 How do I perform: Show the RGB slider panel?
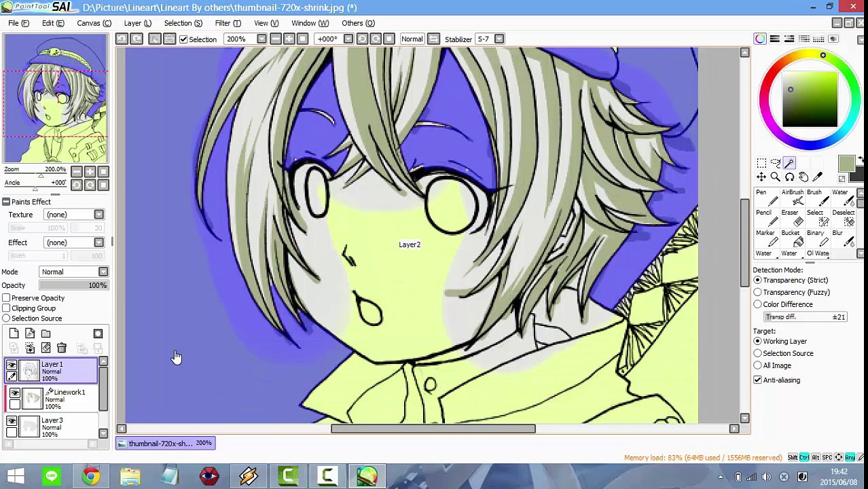point(775,39)
